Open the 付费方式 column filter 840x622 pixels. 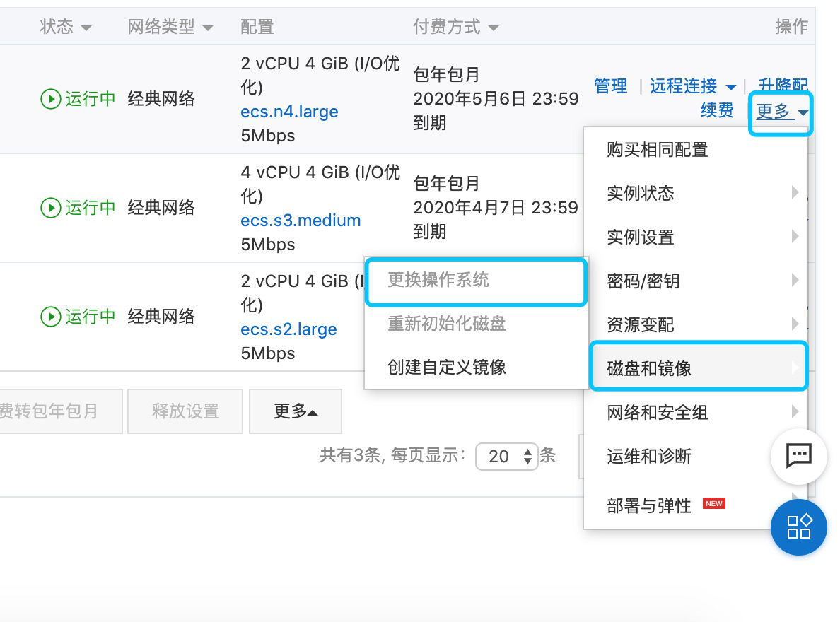(x=493, y=28)
